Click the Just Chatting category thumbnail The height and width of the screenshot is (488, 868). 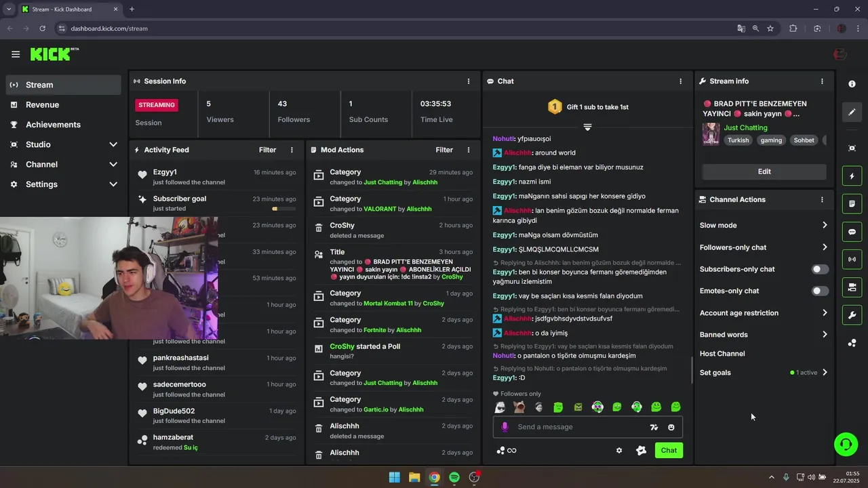tap(711, 134)
